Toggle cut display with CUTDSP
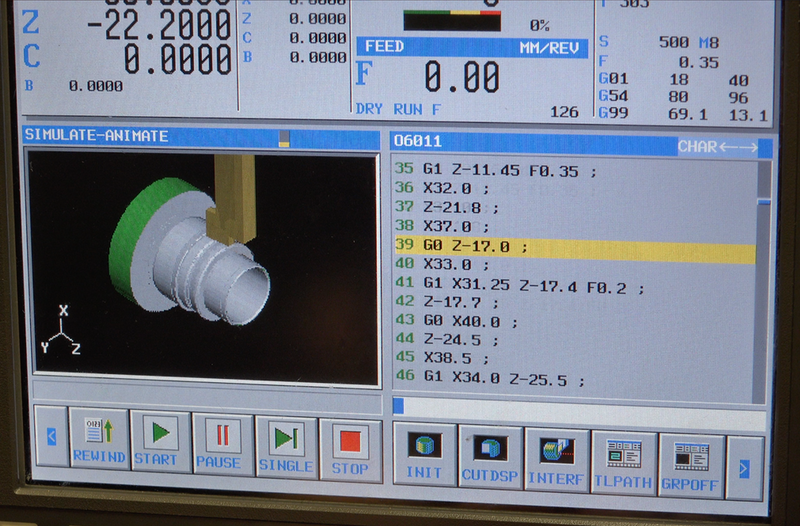The image size is (800, 526). pyautogui.click(x=490, y=457)
